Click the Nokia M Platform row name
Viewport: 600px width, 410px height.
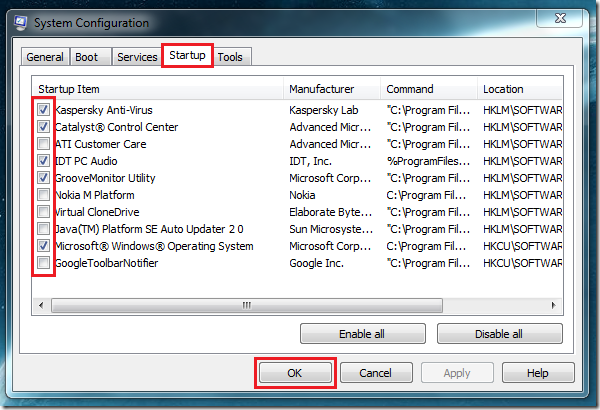coord(95,195)
